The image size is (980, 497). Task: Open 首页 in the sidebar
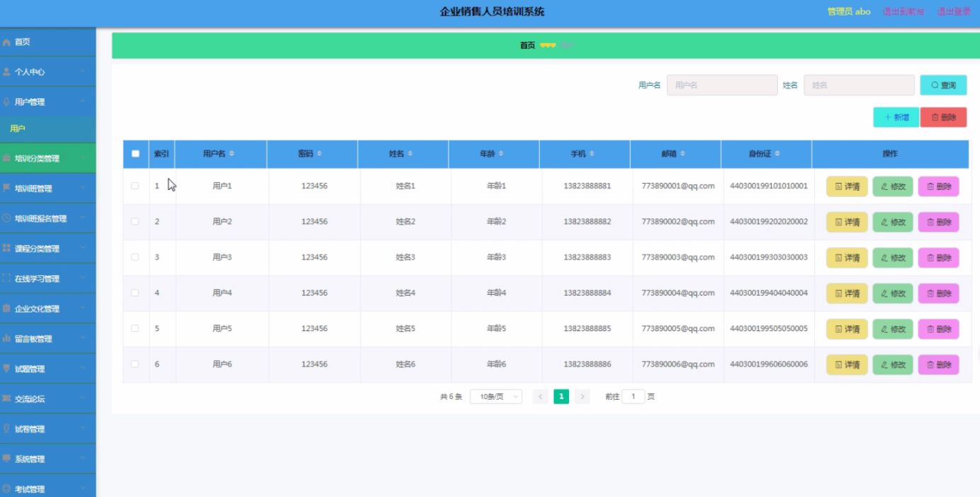point(47,43)
